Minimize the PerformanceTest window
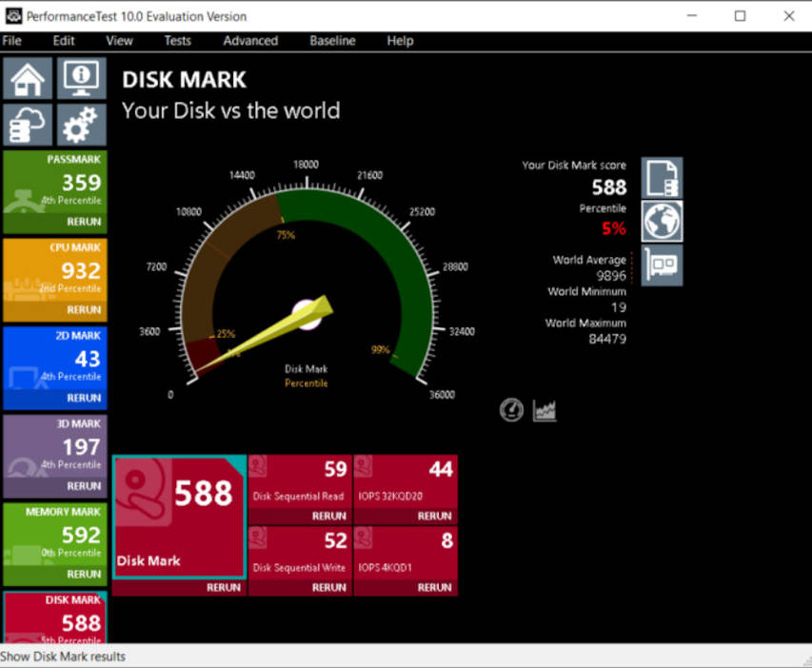Screen dimensions: 812x668 pos(692,16)
